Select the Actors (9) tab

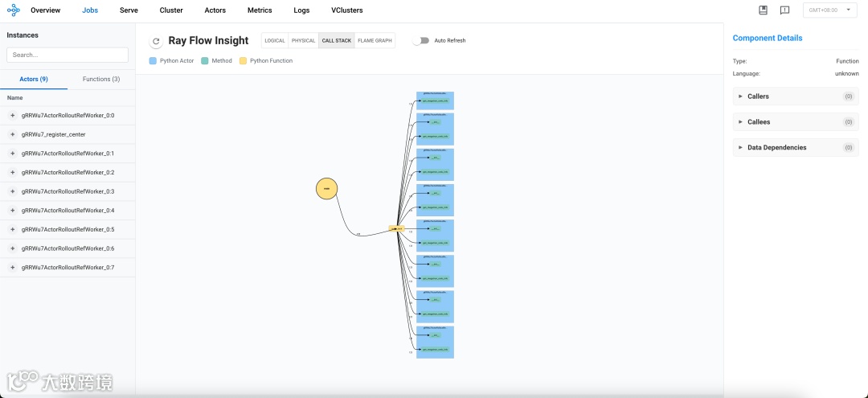[34, 79]
